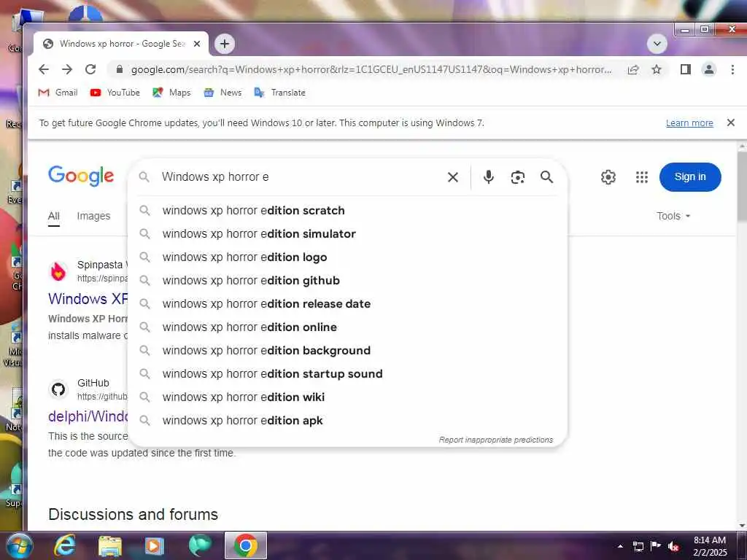The width and height of the screenshot is (747, 560).
Task: Click Learn more on the update notice
Action: click(x=689, y=122)
